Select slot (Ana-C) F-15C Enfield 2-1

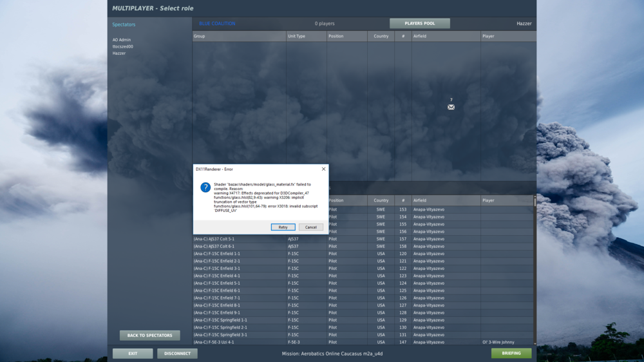pyautogui.click(x=363, y=261)
